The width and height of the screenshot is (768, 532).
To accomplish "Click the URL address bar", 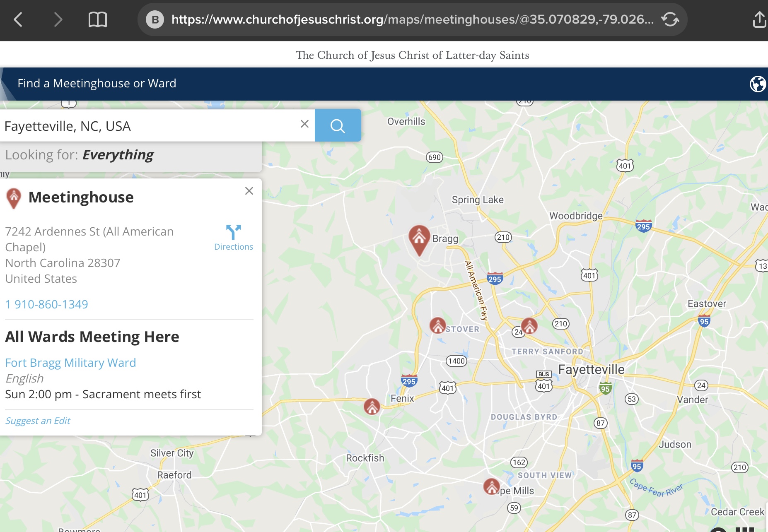I will [412, 19].
